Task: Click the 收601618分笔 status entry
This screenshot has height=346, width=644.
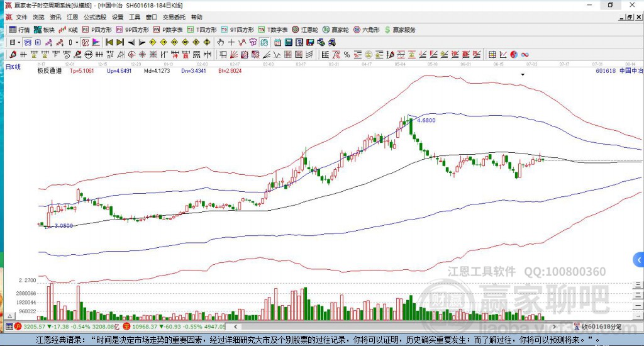Action: tap(602, 326)
